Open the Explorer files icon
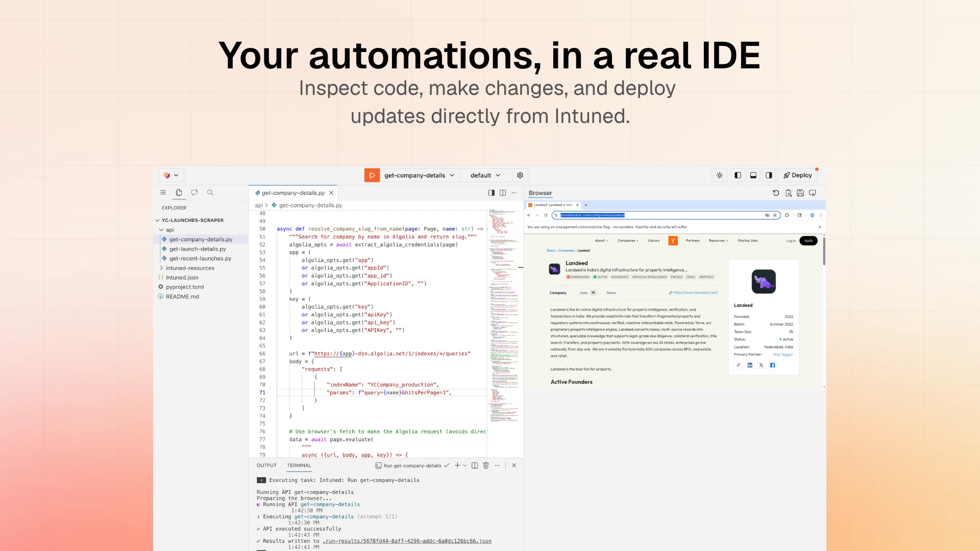Image resolution: width=980 pixels, height=551 pixels. 179,192
